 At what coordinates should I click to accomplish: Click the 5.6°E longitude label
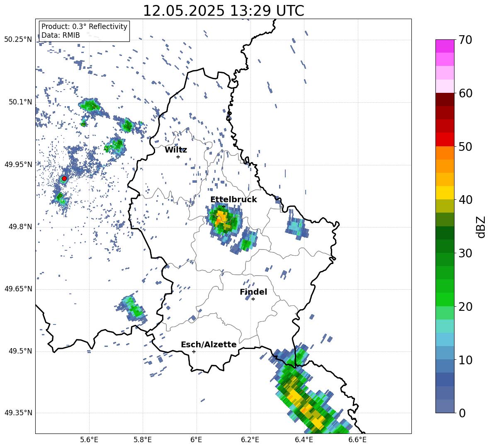[x=89, y=440]
